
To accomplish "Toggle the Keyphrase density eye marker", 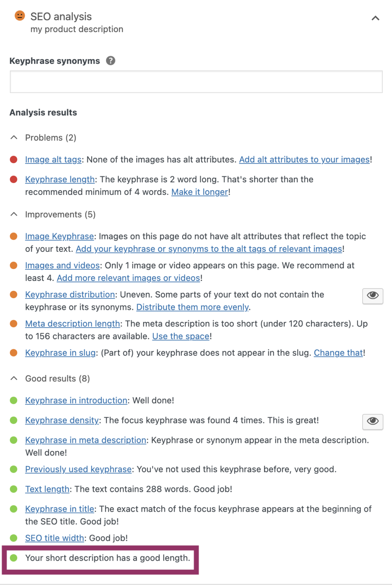I will 372,422.
